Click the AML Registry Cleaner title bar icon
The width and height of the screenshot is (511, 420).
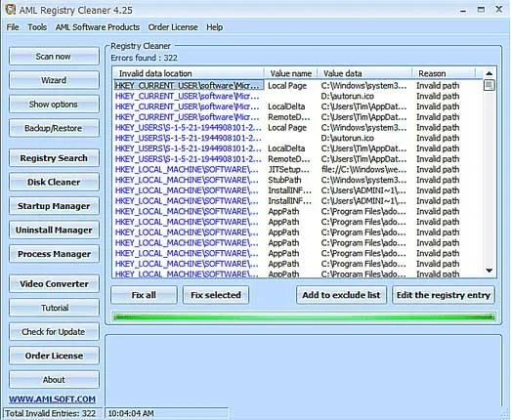pos(11,9)
